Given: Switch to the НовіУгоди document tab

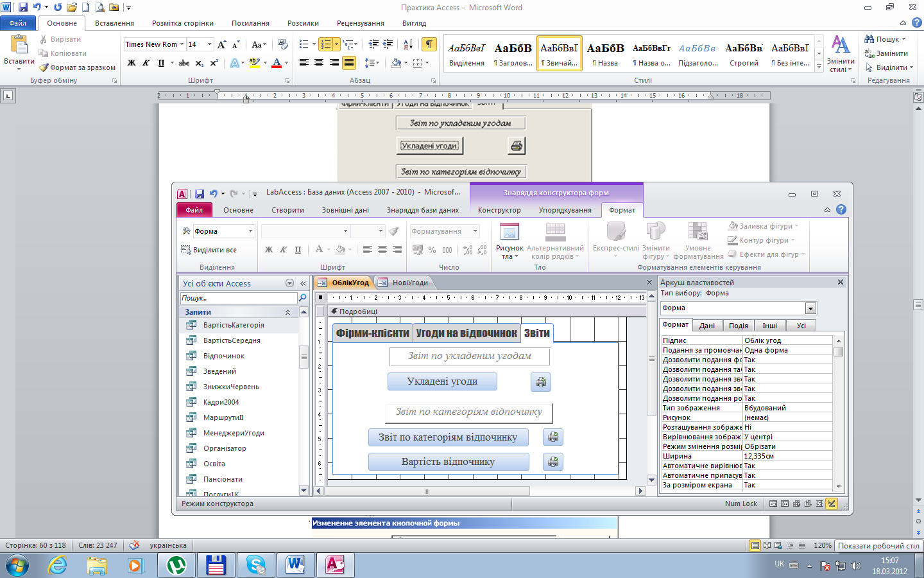Looking at the screenshot, I should pos(403,283).
